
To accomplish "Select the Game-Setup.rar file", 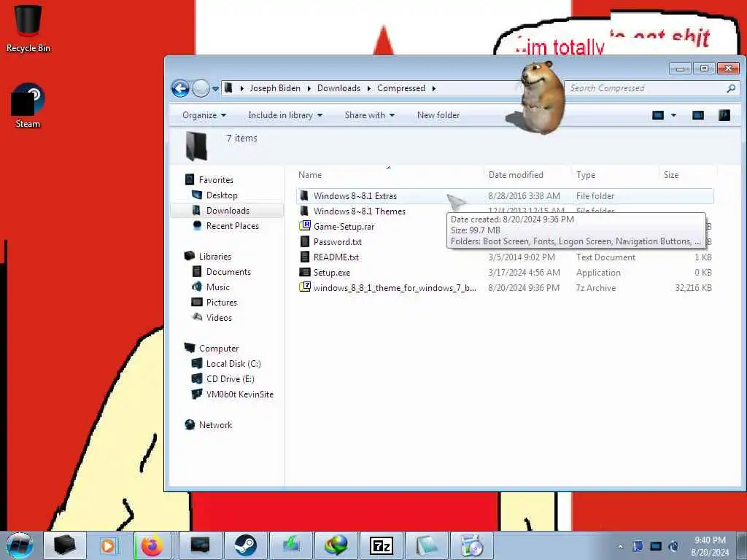I will click(x=344, y=227).
